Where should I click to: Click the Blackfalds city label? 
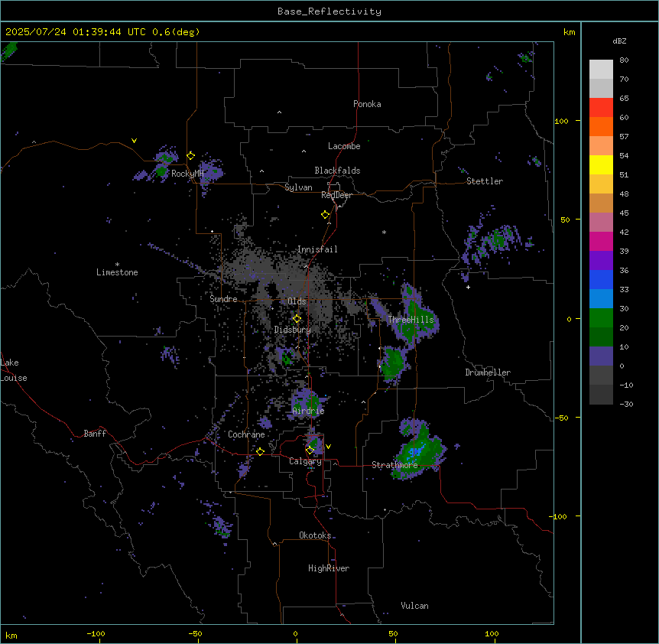pos(337,171)
